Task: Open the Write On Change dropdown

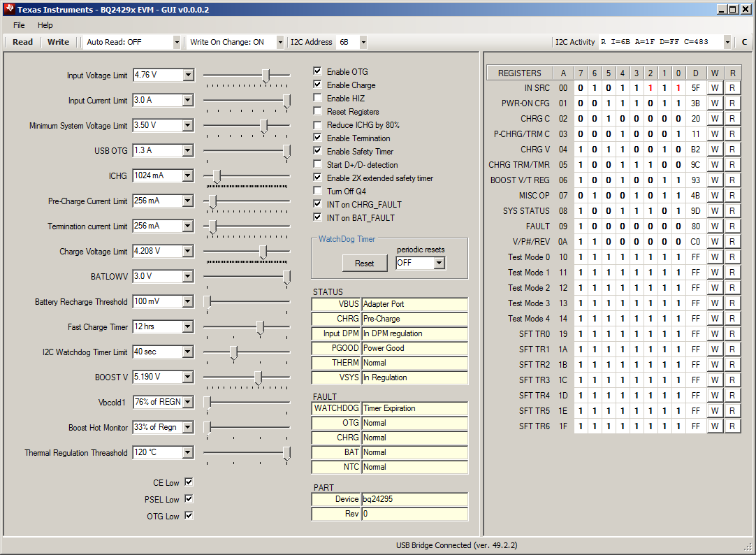Action: pos(279,42)
